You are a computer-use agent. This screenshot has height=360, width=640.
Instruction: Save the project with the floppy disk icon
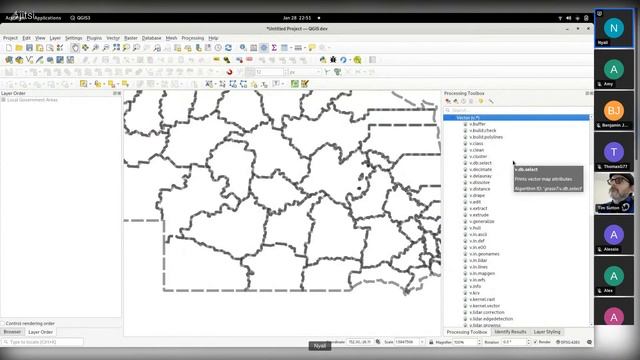29,48
